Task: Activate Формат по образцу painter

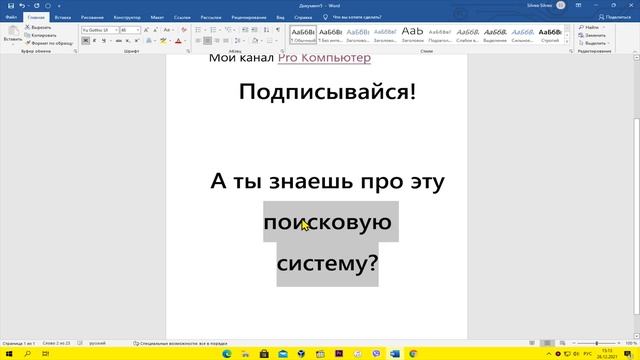Action: [x=49, y=43]
